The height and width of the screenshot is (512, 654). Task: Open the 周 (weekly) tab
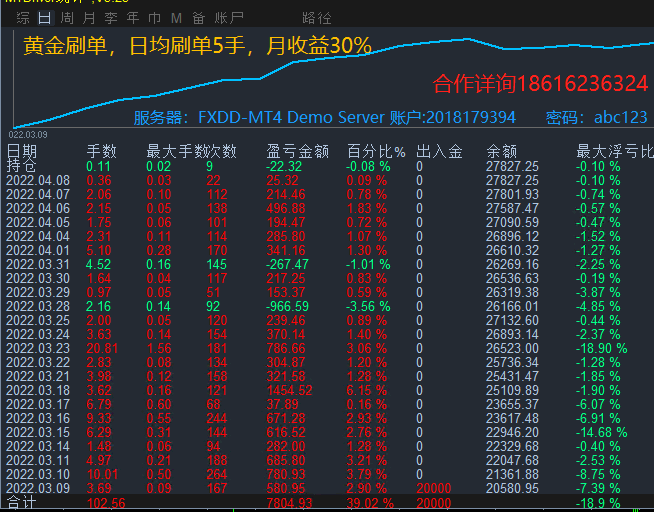point(67,18)
